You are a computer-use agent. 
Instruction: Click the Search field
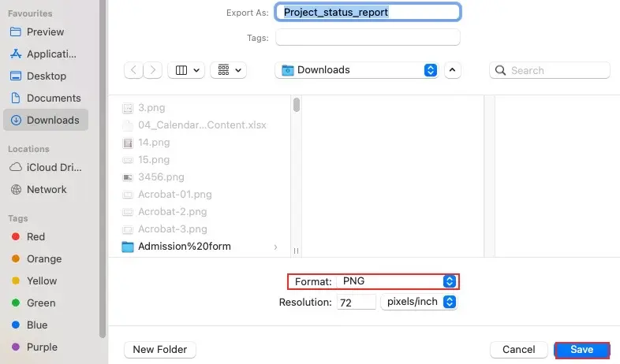(x=550, y=70)
